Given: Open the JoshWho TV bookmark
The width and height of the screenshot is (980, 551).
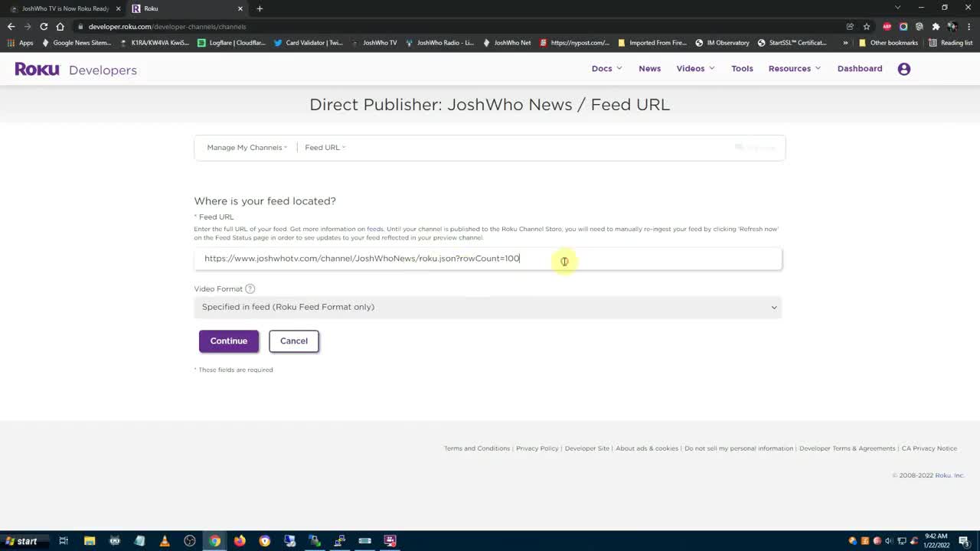Looking at the screenshot, I should [x=374, y=43].
